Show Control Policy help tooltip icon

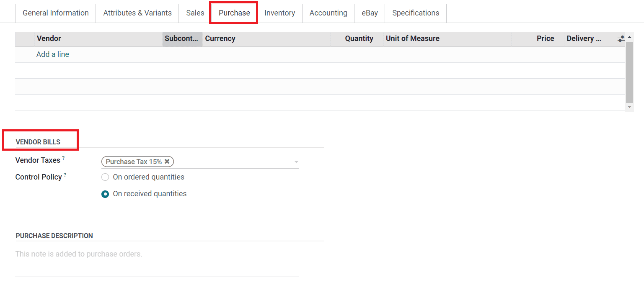coord(65,175)
